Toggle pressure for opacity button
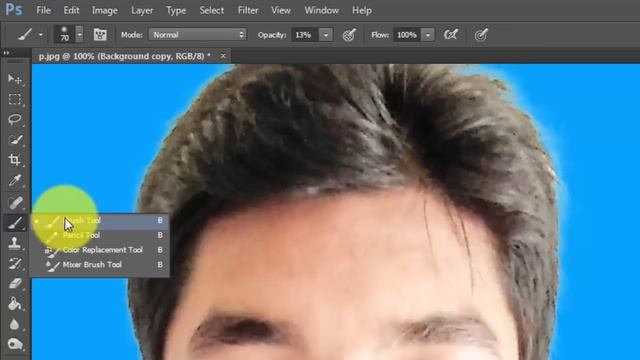The height and width of the screenshot is (360, 640). coord(349,35)
